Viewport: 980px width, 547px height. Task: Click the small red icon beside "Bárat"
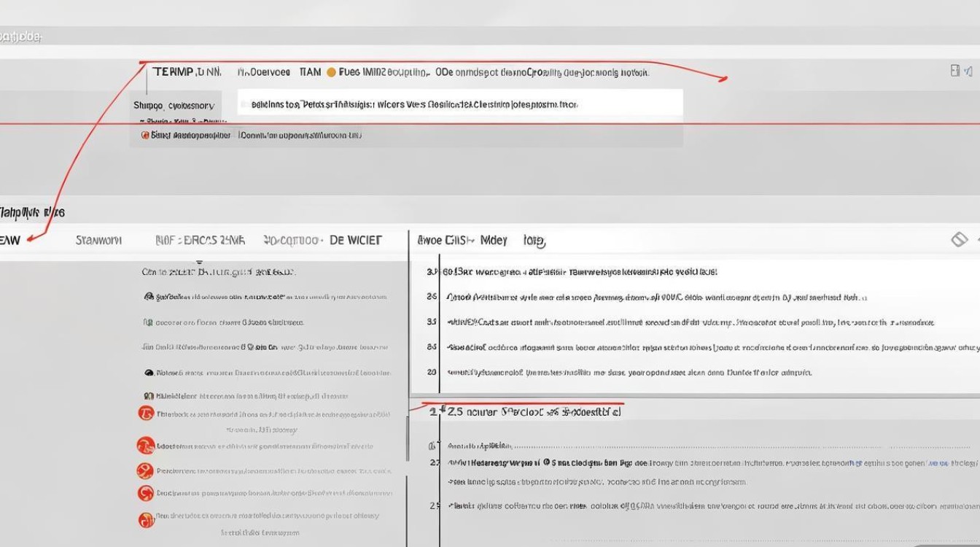(145, 135)
